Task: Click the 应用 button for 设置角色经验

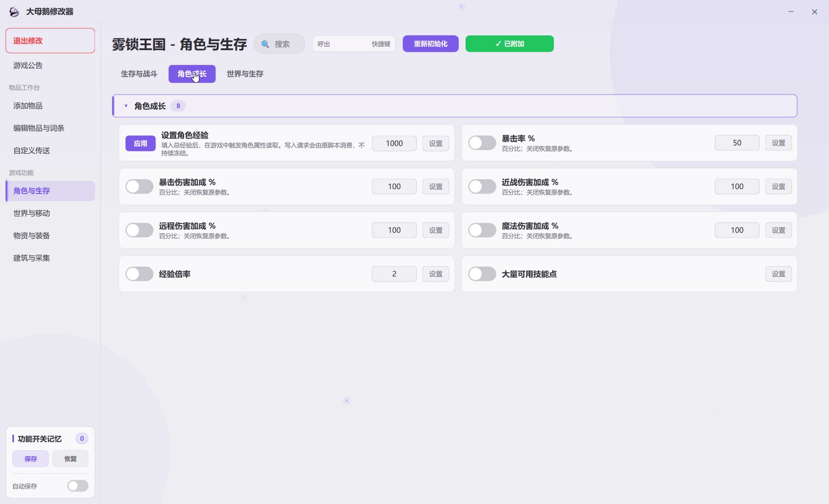Action: (140, 143)
